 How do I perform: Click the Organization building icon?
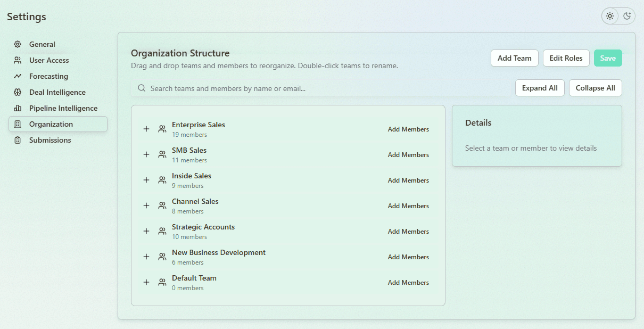pyautogui.click(x=18, y=124)
